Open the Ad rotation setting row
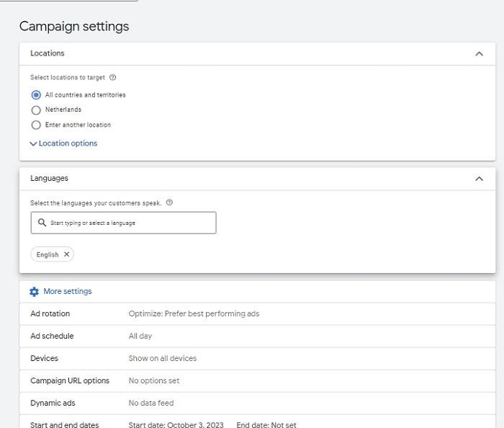Screen dimensions: 504x428 [x=257, y=314]
